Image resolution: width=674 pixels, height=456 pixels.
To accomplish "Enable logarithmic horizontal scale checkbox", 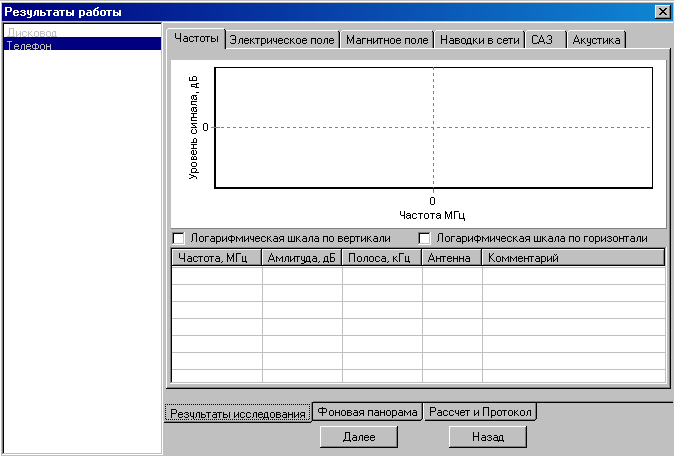I will coord(424,238).
